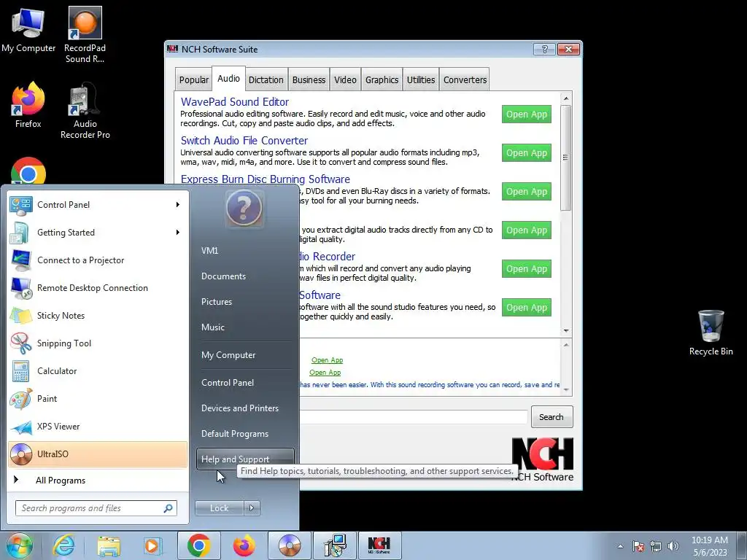747x560 pixels.
Task: Expand the Getting Started submenu arrow
Action: 178,233
